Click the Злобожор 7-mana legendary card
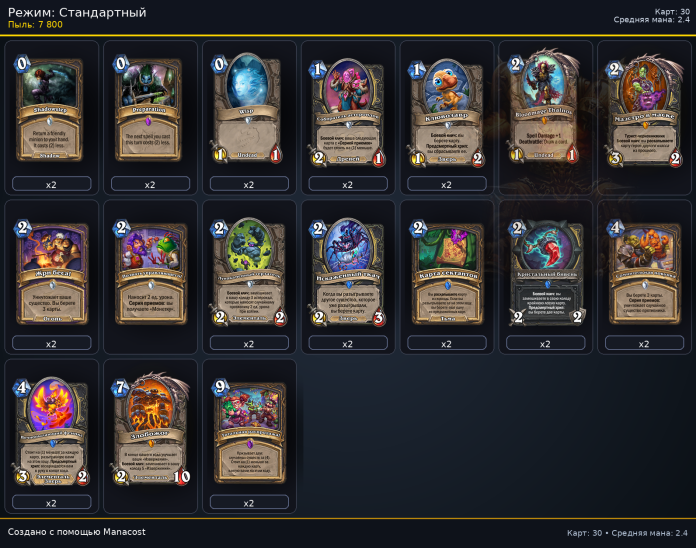The height and width of the screenshot is (548, 696). point(151,430)
